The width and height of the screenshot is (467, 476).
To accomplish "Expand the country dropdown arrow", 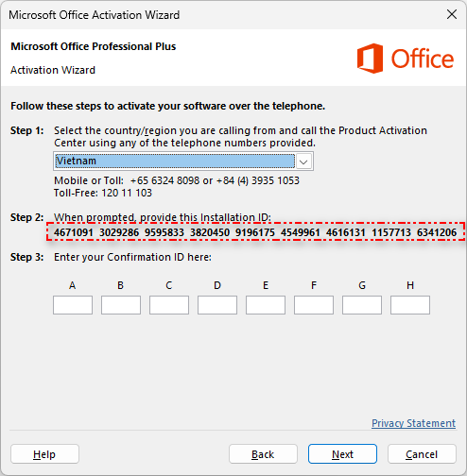I will coord(303,161).
